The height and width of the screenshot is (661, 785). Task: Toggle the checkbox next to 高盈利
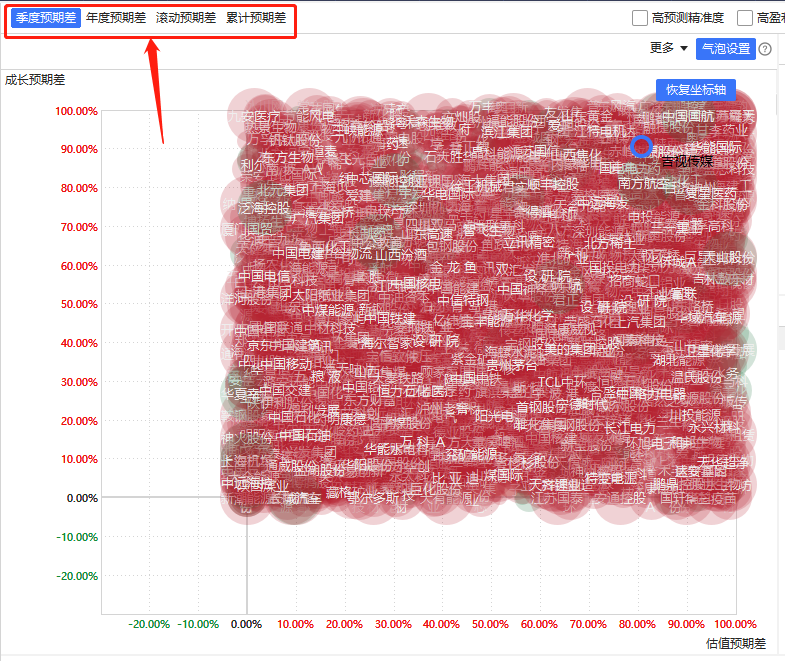[x=745, y=18]
